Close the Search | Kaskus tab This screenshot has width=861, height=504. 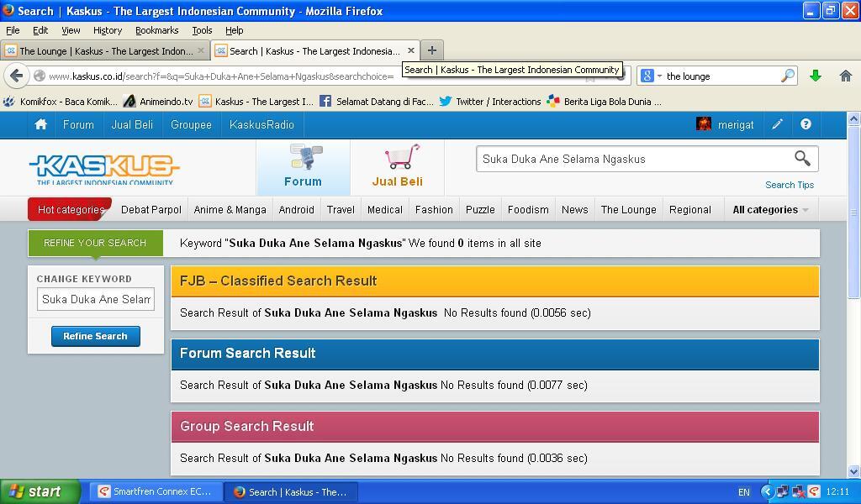pos(410,50)
